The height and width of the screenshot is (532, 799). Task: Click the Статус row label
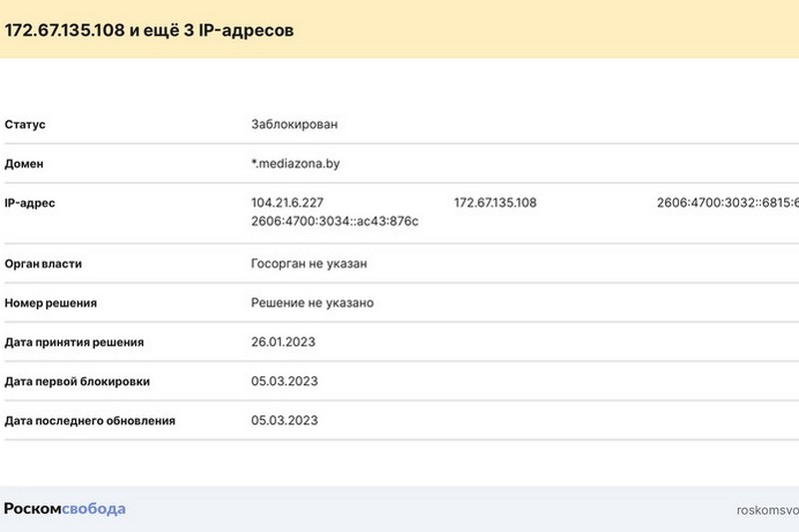click(26, 125)
